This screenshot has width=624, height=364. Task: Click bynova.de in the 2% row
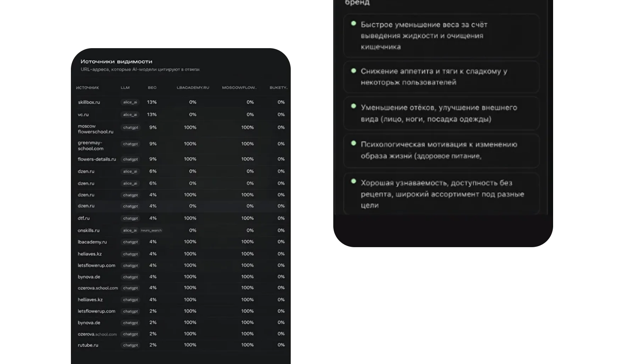[x=89, y=323]
